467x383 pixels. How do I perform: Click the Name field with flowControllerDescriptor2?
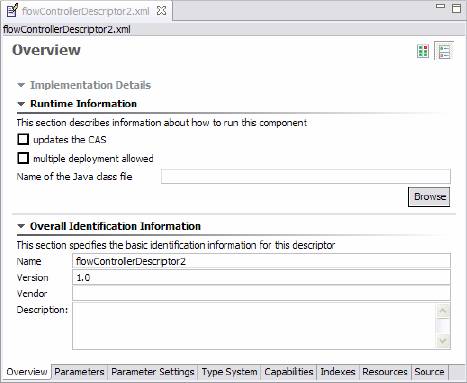coord(261,261)
